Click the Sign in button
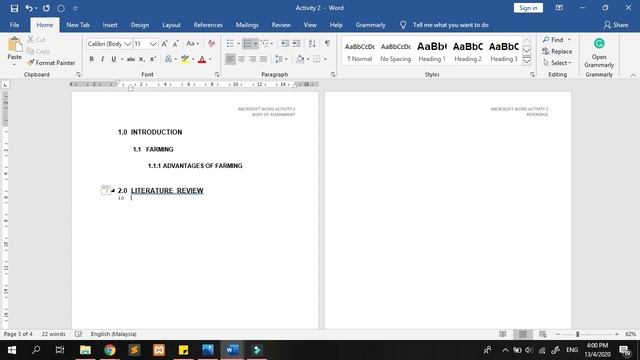Viewport: 640px width, 360px height. click(528, 8)
